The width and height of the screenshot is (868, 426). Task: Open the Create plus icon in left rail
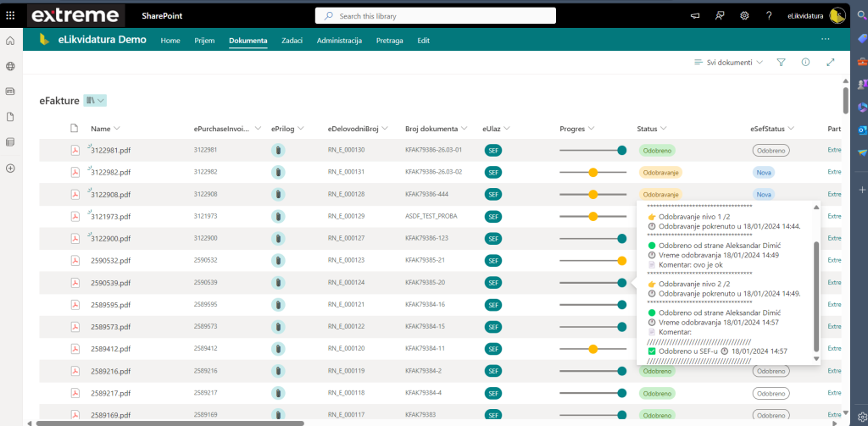(x=10, y=168)
